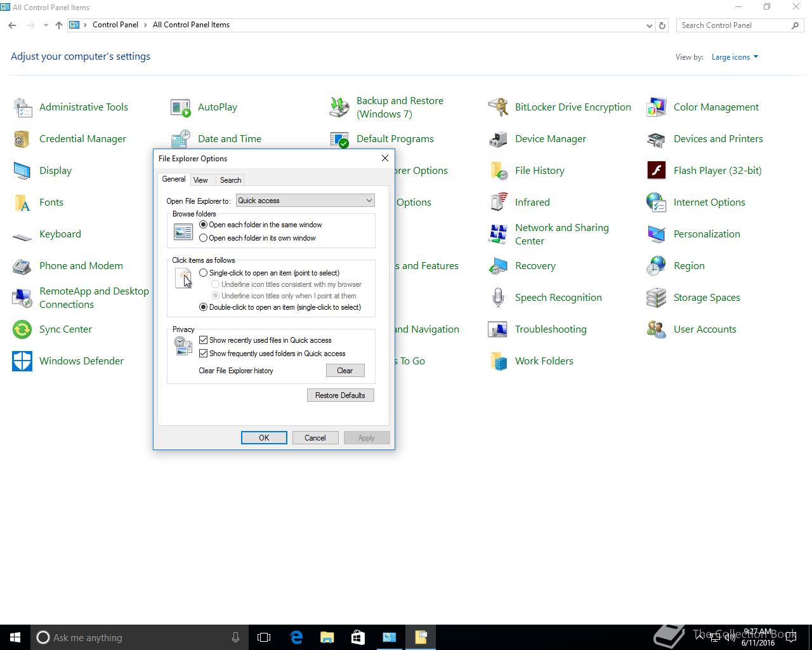Click the Speech Recognition microphone icon

coord(498,298)
